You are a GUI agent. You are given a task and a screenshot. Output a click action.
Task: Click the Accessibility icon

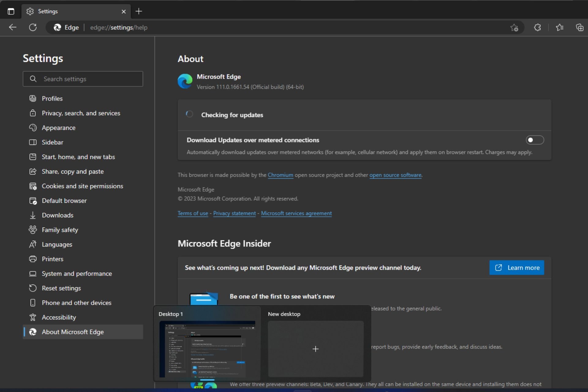33,317
